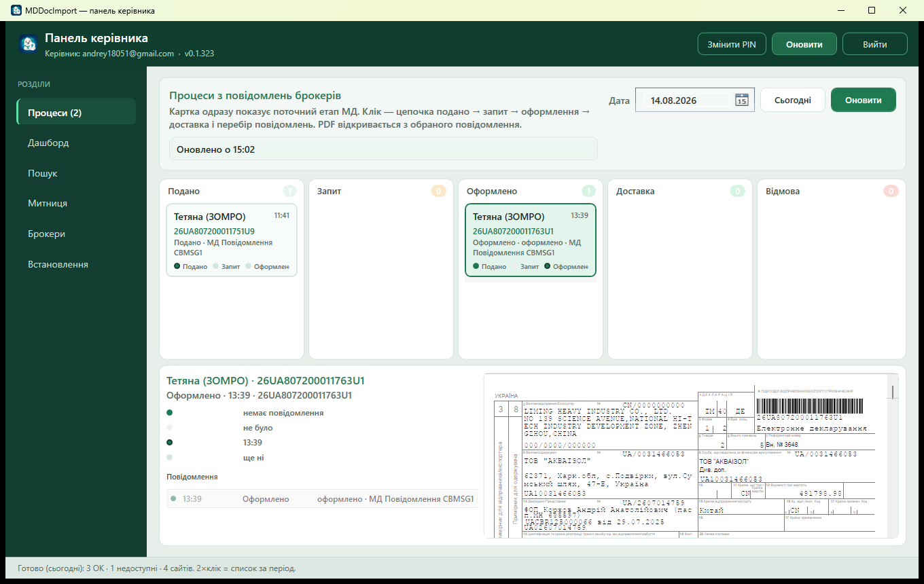The width and height of the screenshot is (924, 584).
Task: Select the Тетяна card 26UA807200011751U9
Action: (x=232, y=240)
